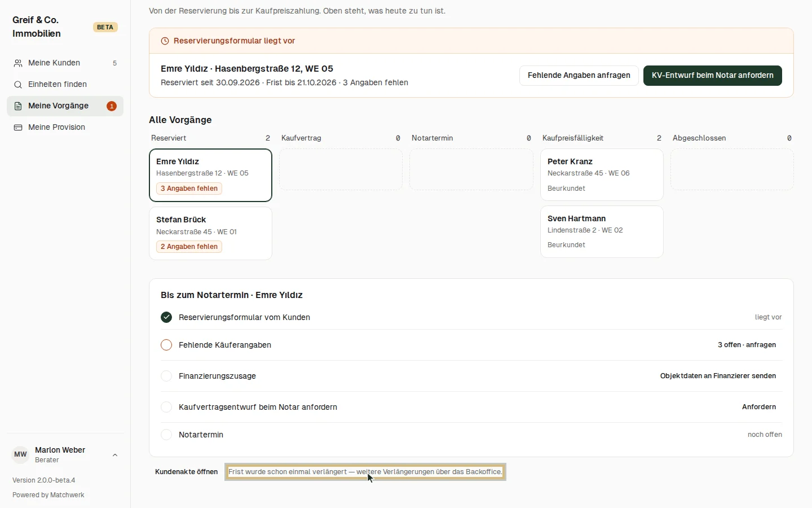Open Einheiten finden in the sidebar

[x=65, y=85]
